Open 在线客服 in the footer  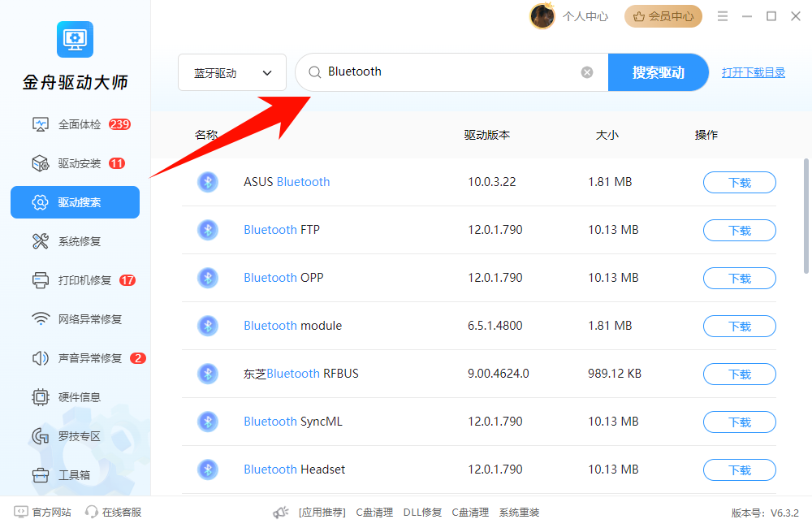[114, 512]
